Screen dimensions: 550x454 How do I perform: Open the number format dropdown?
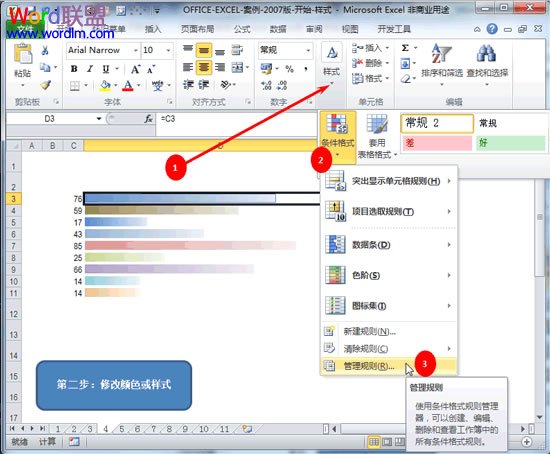click(x=308, y=51)
